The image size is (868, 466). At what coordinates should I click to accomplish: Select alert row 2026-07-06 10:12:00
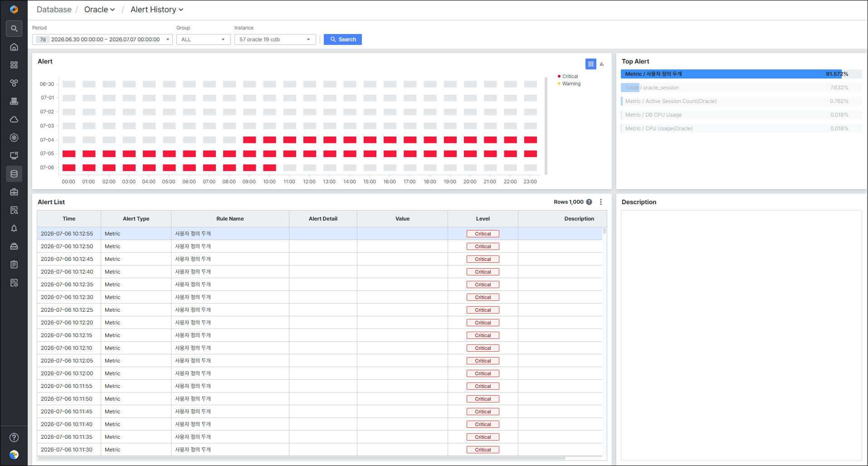320,373
